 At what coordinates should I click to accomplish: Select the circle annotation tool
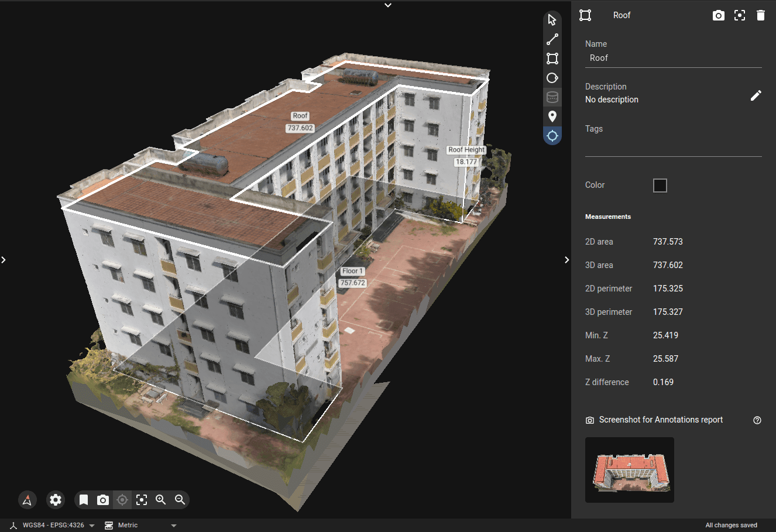[x=552, y=78]
